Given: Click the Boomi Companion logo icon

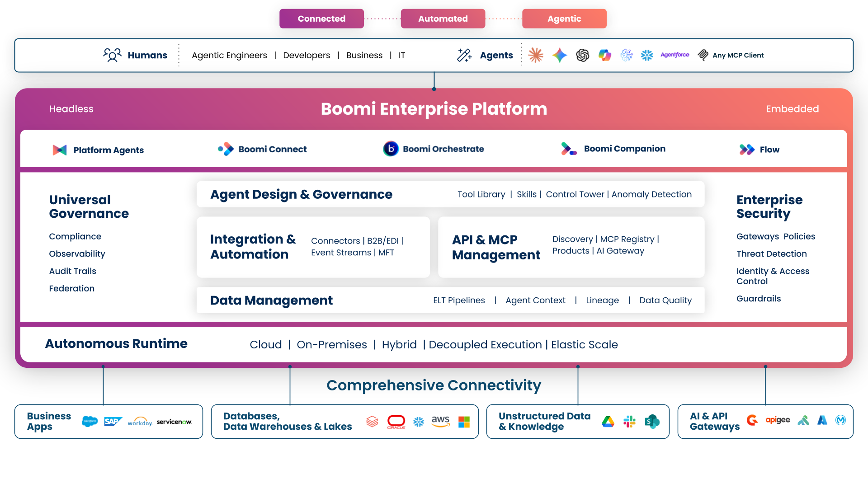Looking at the screenshot, I should point(569,149).
